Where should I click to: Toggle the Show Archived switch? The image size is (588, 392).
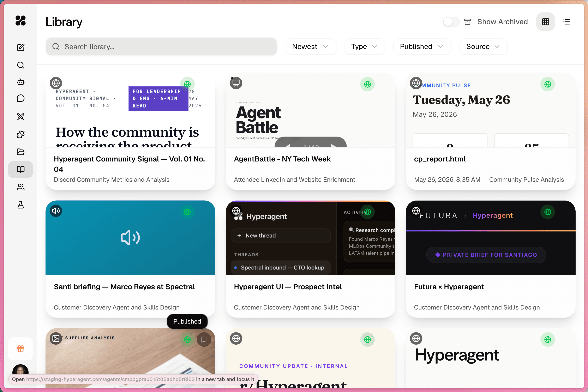point(451,22)
